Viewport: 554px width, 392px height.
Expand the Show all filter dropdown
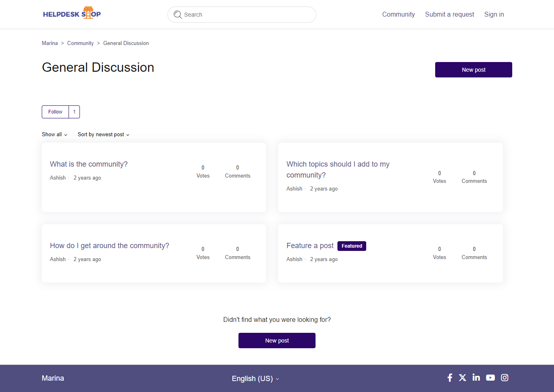[54, 135]
